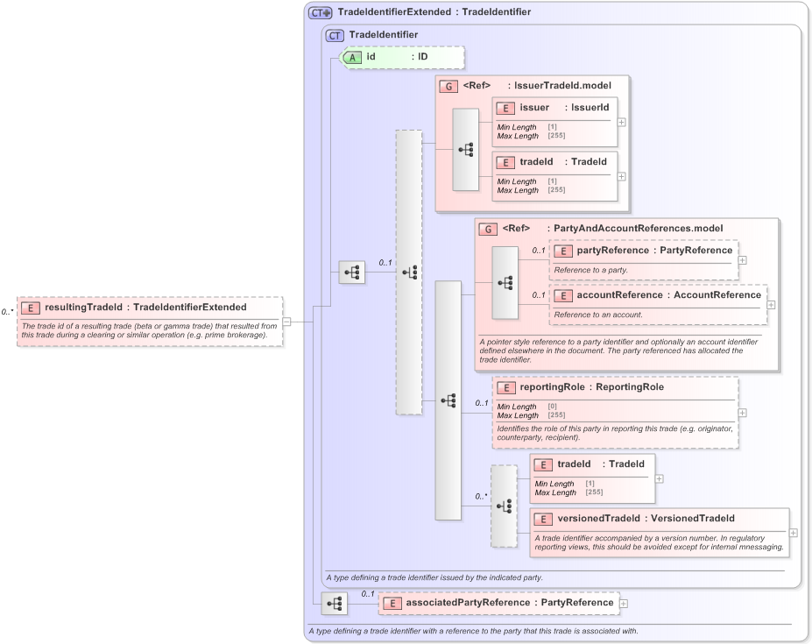Collapse the resultingTradeId element
The height and width of the screenshot is (644, 812).
(x=287, y=322)
